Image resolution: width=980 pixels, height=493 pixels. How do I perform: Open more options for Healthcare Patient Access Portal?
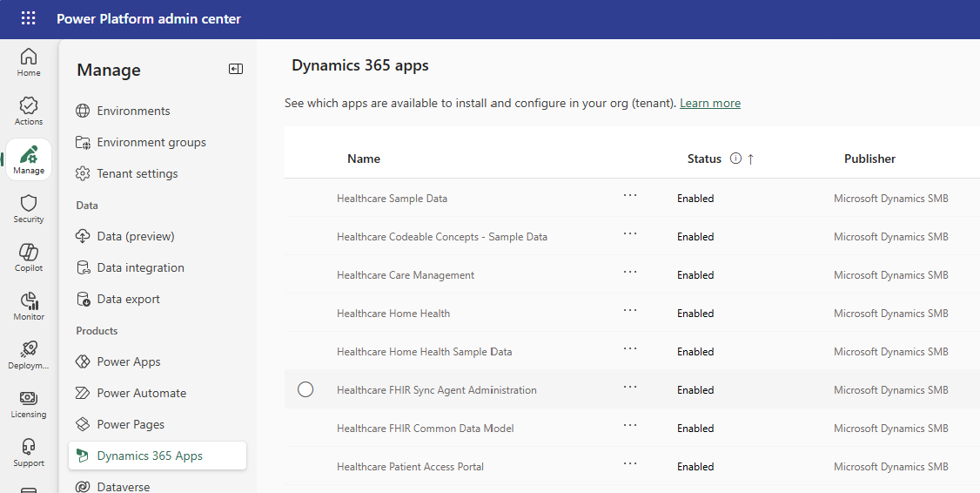[630, 463]
